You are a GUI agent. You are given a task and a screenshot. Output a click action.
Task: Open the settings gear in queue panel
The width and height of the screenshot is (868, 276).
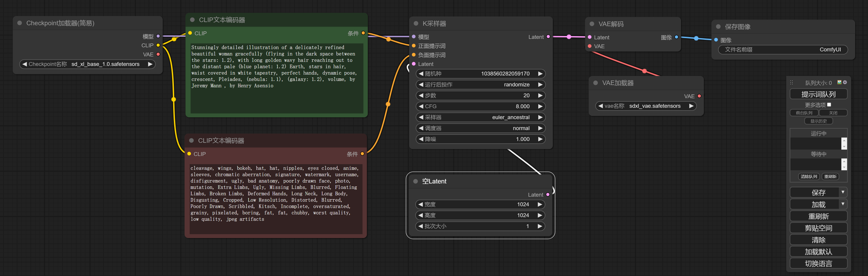click(x=845, y=83)
